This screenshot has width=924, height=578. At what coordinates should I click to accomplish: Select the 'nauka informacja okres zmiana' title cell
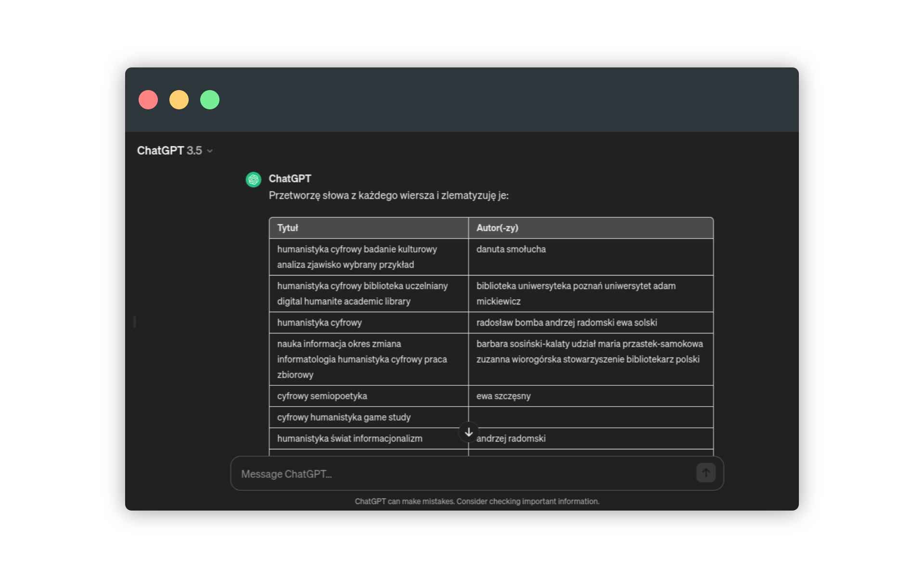tap(369, 359)
